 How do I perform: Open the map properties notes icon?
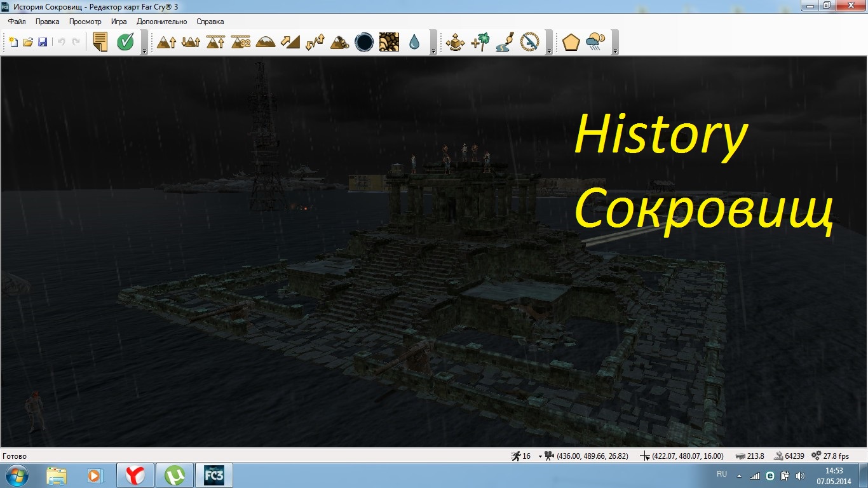point(100,42)
